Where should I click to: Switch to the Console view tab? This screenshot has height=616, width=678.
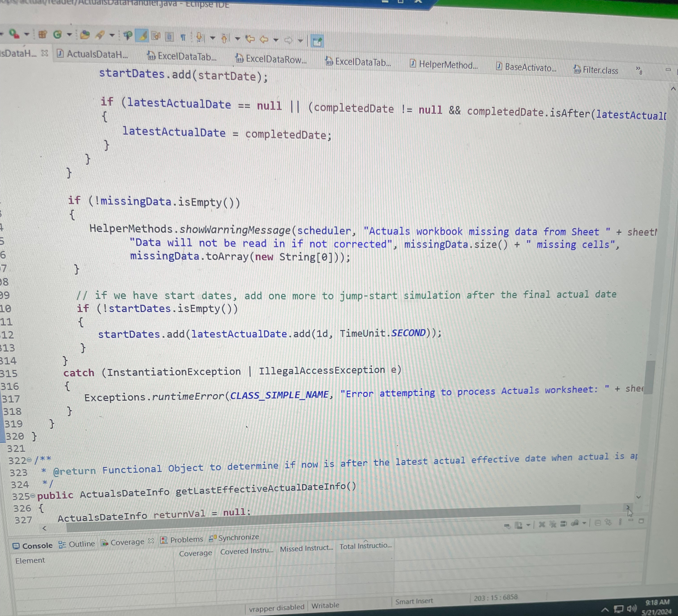tap(33, 545)
